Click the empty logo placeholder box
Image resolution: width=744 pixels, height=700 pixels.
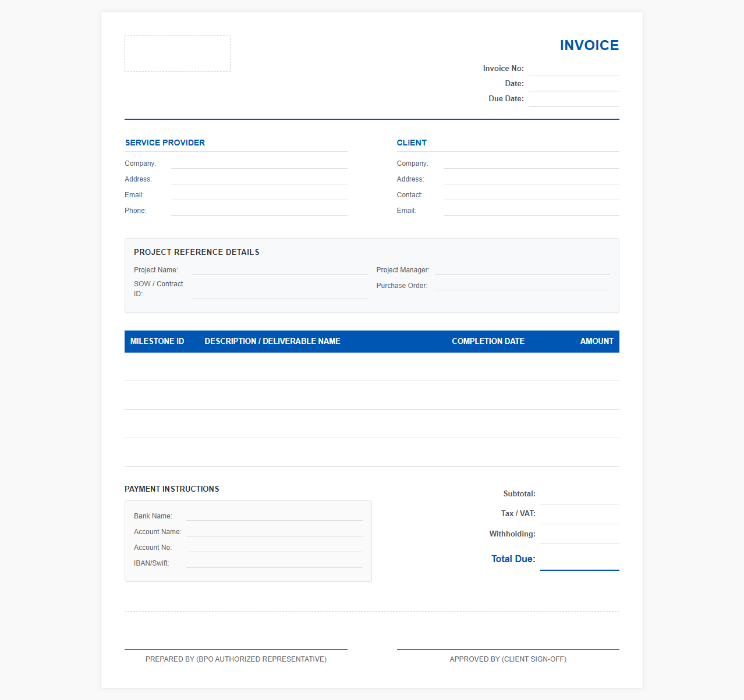coord(178,54)
